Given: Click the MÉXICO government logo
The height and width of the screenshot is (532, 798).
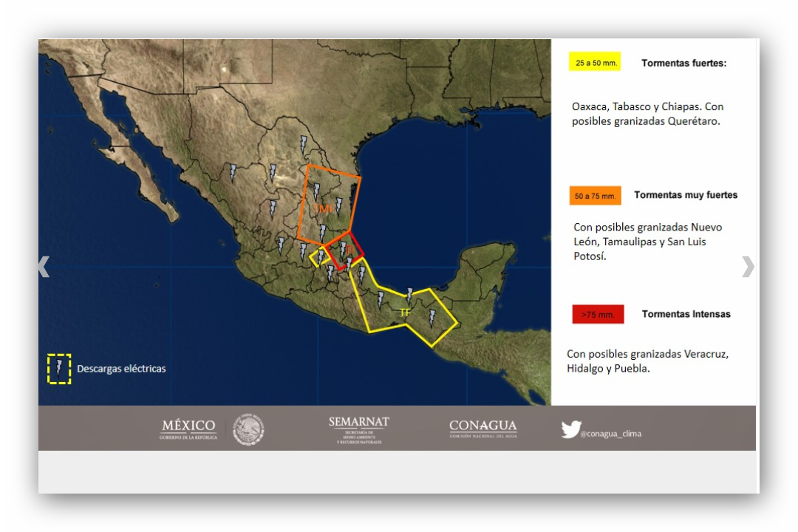Looking at the screenshot, I should pos(189,429).
